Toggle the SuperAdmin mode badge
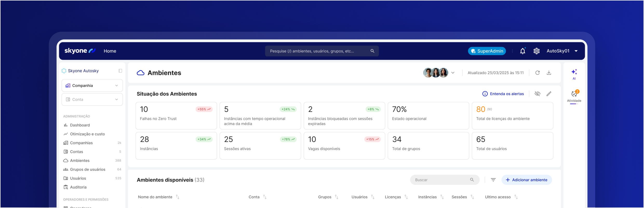This screenshot has height=208, width=644. tap(487, 51)
